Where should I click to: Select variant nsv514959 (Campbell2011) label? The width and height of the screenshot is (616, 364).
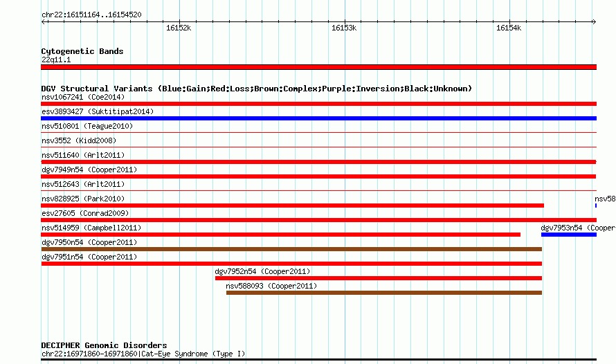coord(91,228)
